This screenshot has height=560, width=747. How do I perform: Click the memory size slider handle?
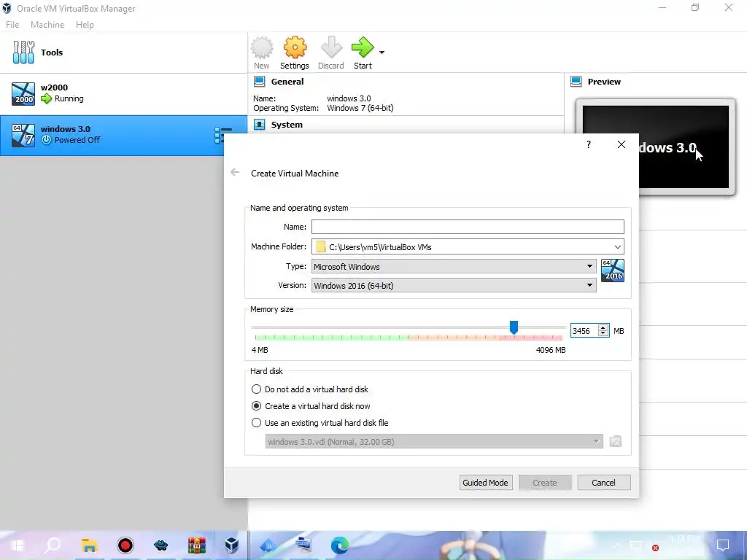tap(514, 327)
